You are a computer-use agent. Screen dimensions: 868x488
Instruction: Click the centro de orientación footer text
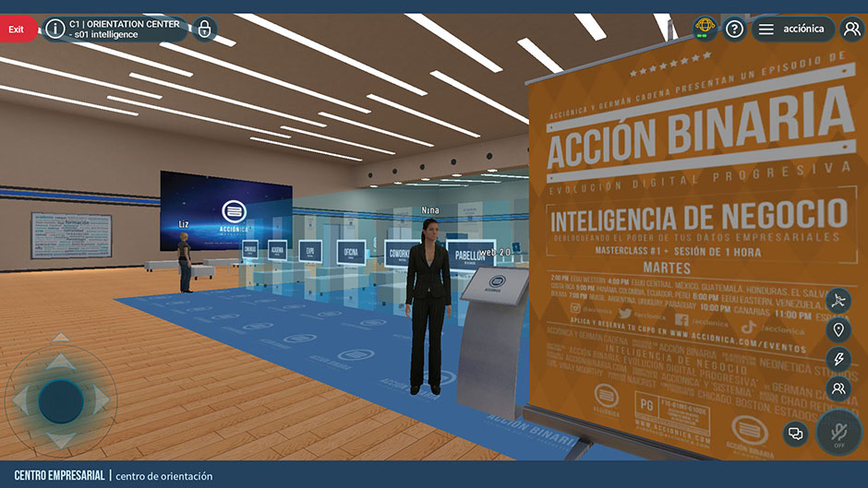[x=163, y=476]
